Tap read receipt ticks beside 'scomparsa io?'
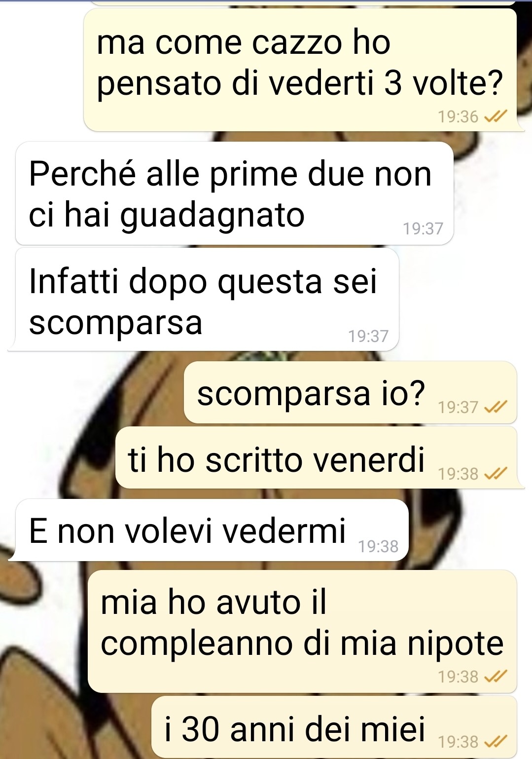532x759 pixels. pyautogui.click(x=496, y=407)
